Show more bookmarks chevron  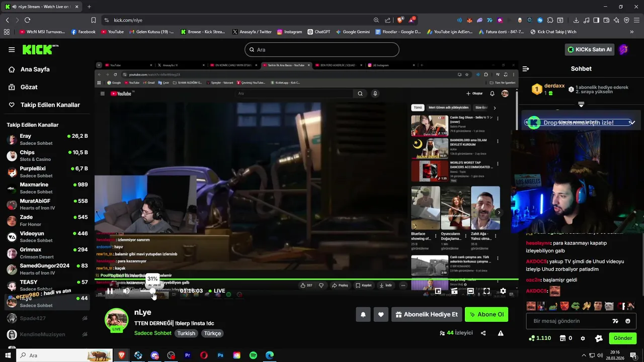[632, 32]
